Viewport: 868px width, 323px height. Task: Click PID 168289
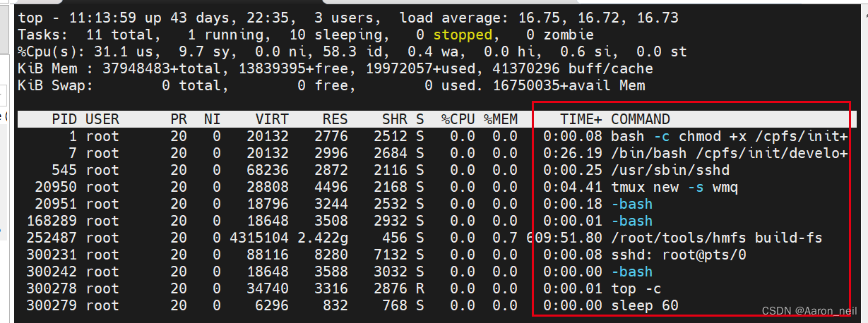[52, 221]
